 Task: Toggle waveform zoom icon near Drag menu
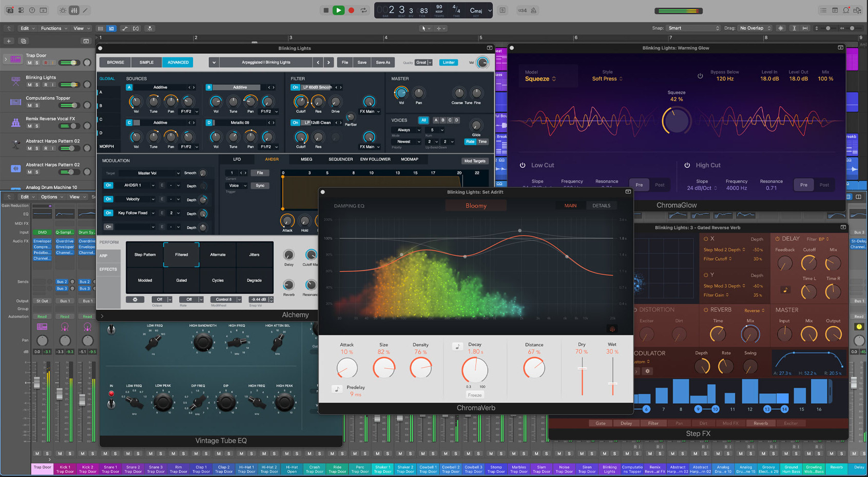tap(781, 28)
